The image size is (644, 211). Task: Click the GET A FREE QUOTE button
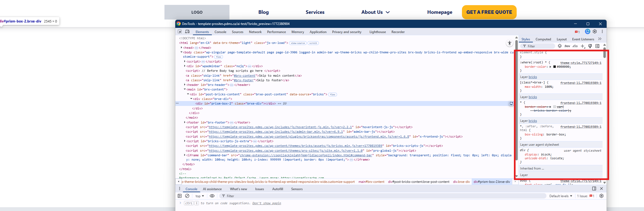point(489,12)
